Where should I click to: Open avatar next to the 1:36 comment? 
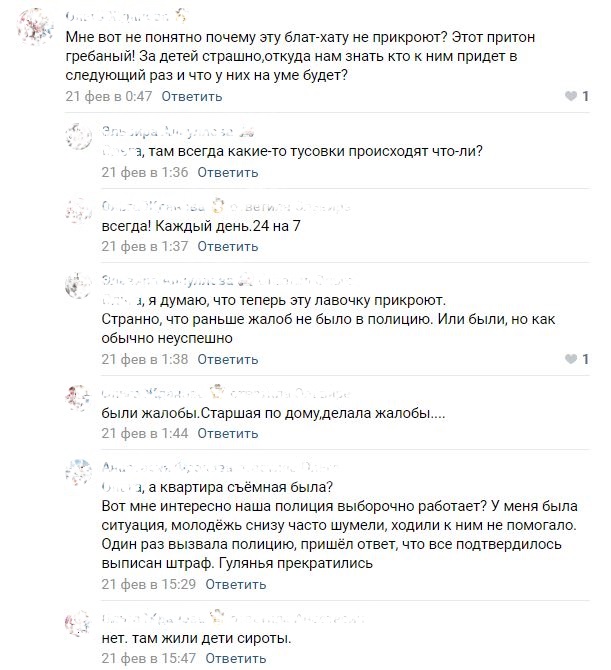coord(79,136)
